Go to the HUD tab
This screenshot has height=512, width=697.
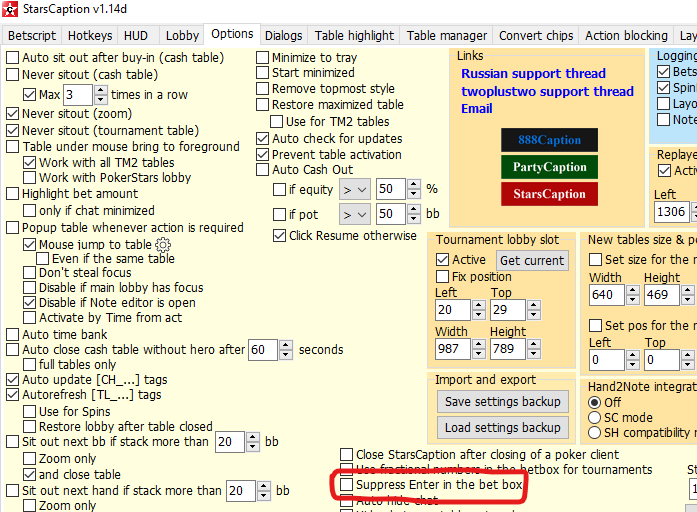pos(136,36)
